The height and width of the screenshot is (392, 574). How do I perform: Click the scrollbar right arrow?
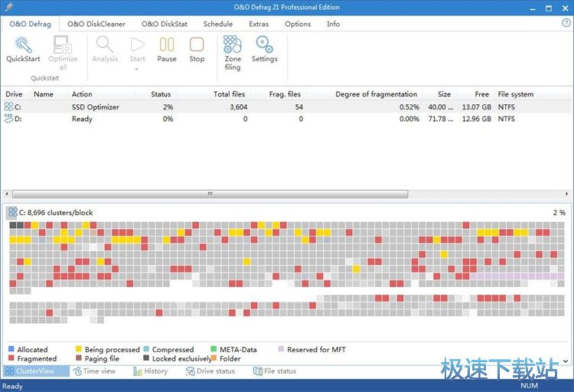pos(566,194)
